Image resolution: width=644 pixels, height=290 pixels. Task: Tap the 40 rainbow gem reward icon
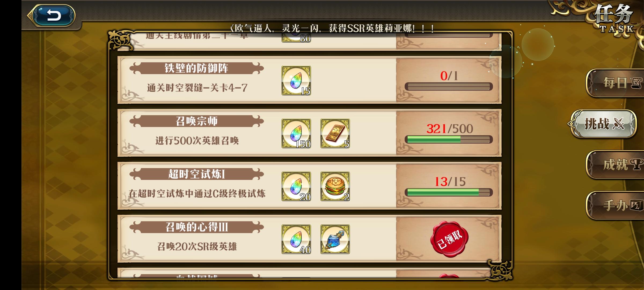[296, 239]
